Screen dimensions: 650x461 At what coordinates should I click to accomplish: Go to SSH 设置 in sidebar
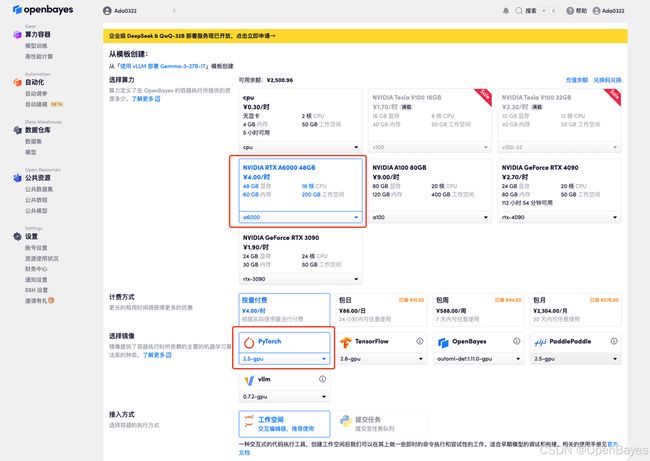[36, 290]
